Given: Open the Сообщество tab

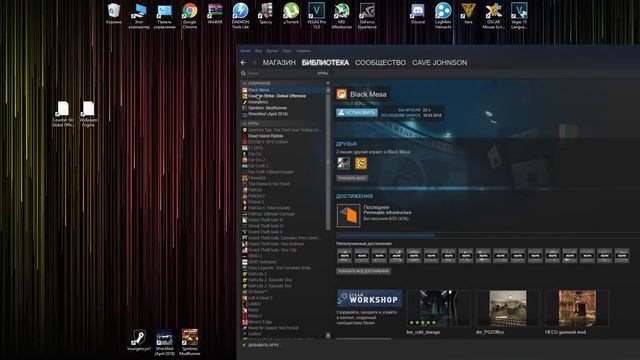Looking at the screenshot, I should click(x=380, y=62).
